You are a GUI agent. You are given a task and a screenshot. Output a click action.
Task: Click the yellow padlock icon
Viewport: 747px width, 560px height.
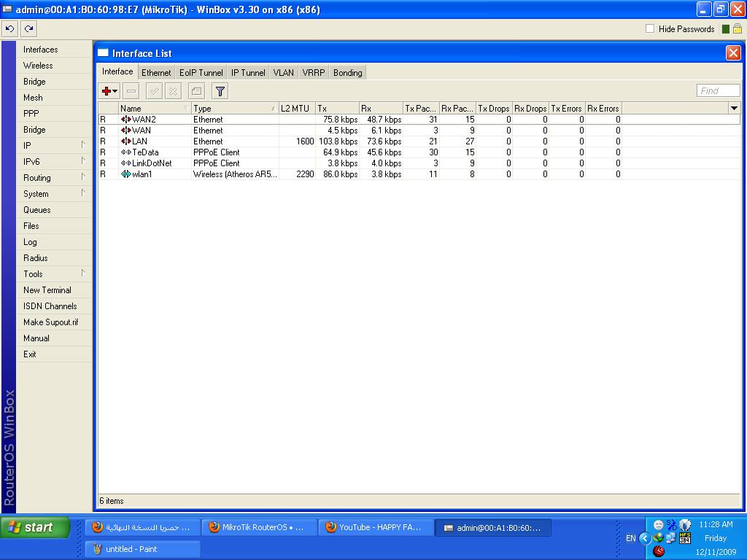click(x=737, y=28)
